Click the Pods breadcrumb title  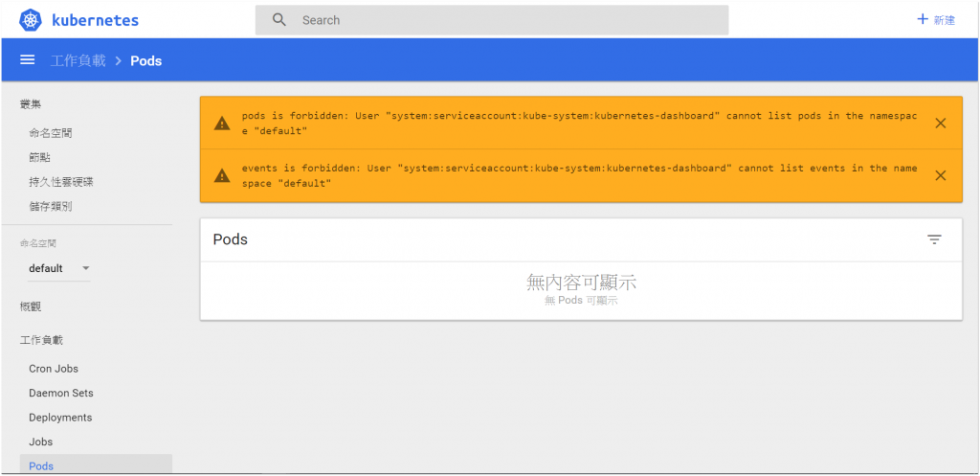[x=146, y=60]
